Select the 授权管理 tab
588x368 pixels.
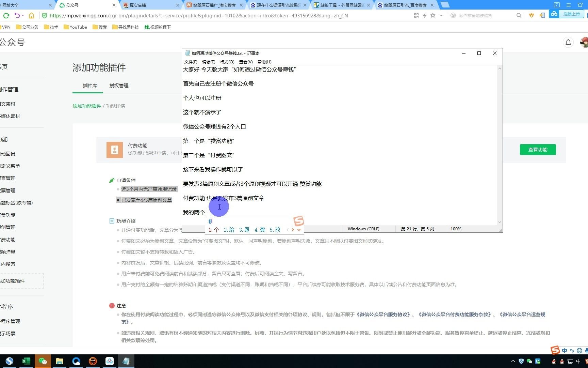click(119, 86)
